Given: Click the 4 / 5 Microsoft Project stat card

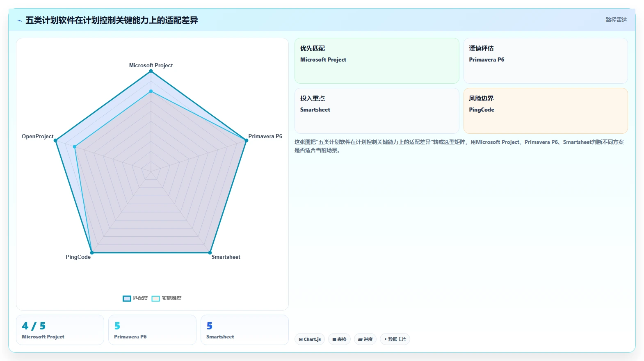Looking at the screenshot, I should pyautogui.click(x=60, y=330).
